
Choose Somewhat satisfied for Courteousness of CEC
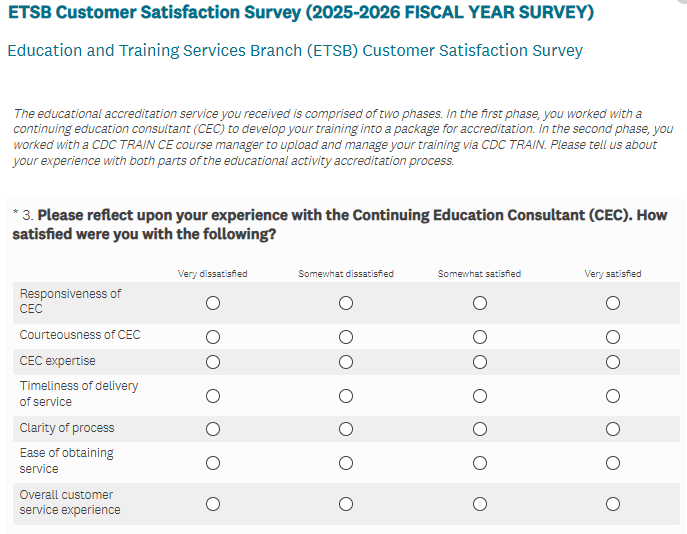(x=480, y=336)
